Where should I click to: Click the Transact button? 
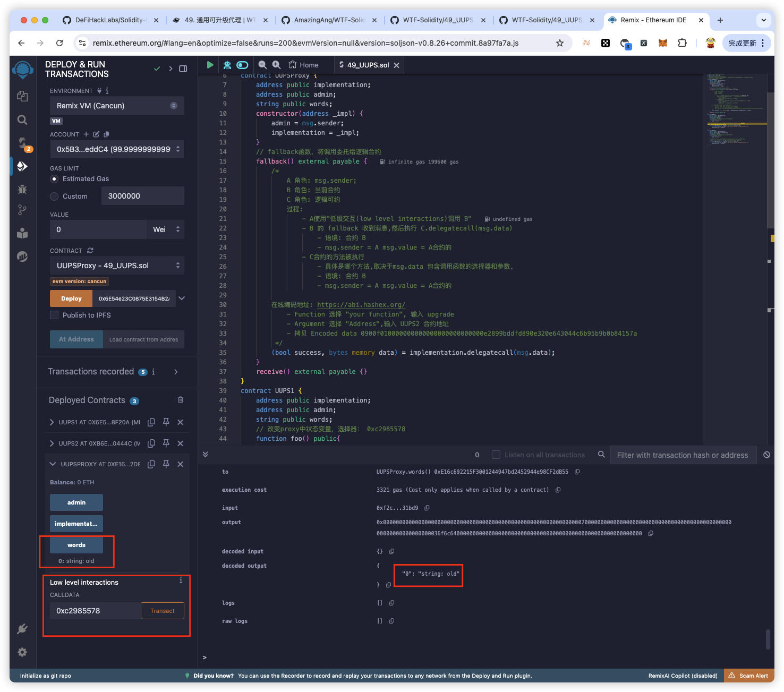pyautogui.click(x=163, y=611)
